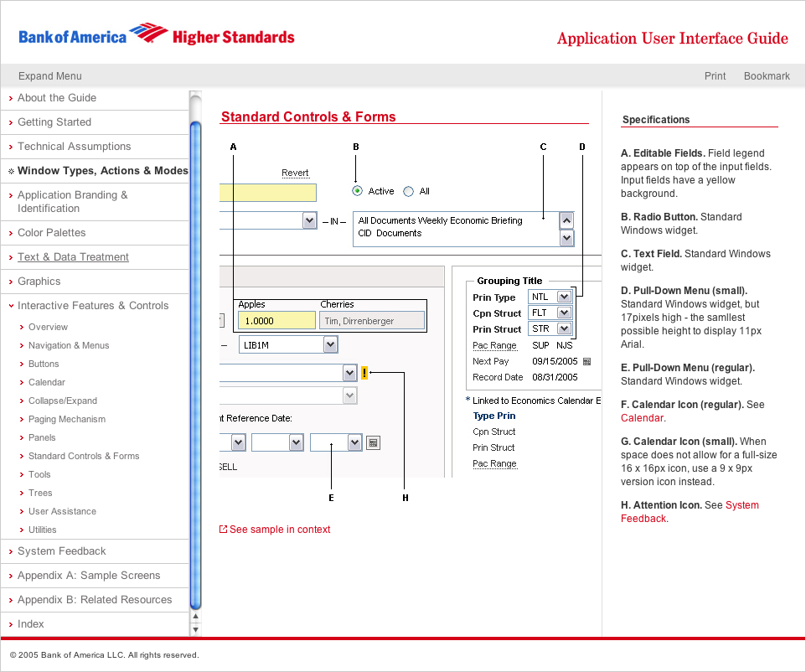Open Overview submenu item
The height and width of the screenshot is (672, 806).
click(x=49, y=327)
